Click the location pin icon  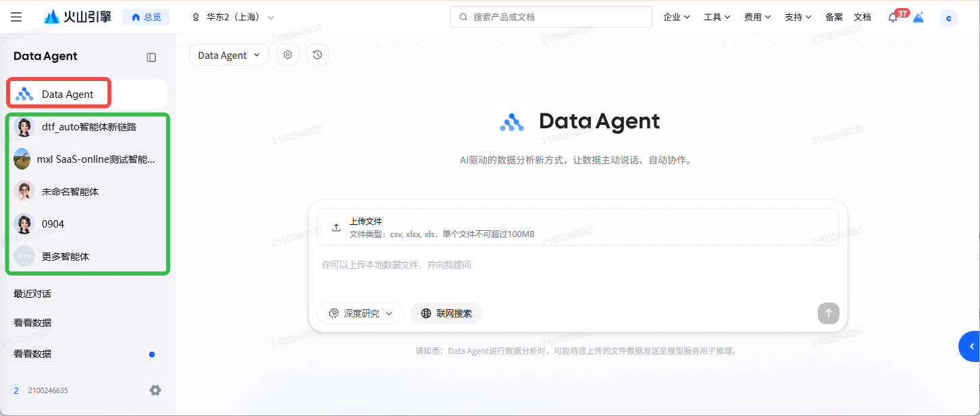tap(197, 17)
